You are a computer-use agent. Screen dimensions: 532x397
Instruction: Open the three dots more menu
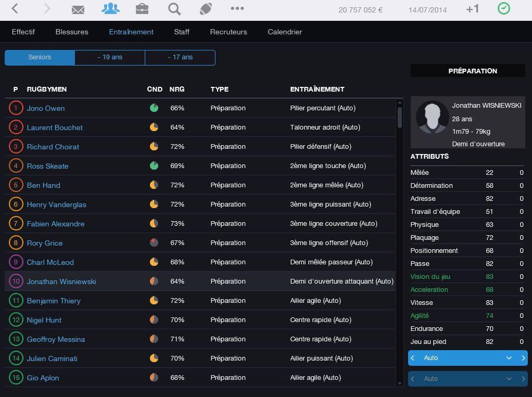coord(237,9)
